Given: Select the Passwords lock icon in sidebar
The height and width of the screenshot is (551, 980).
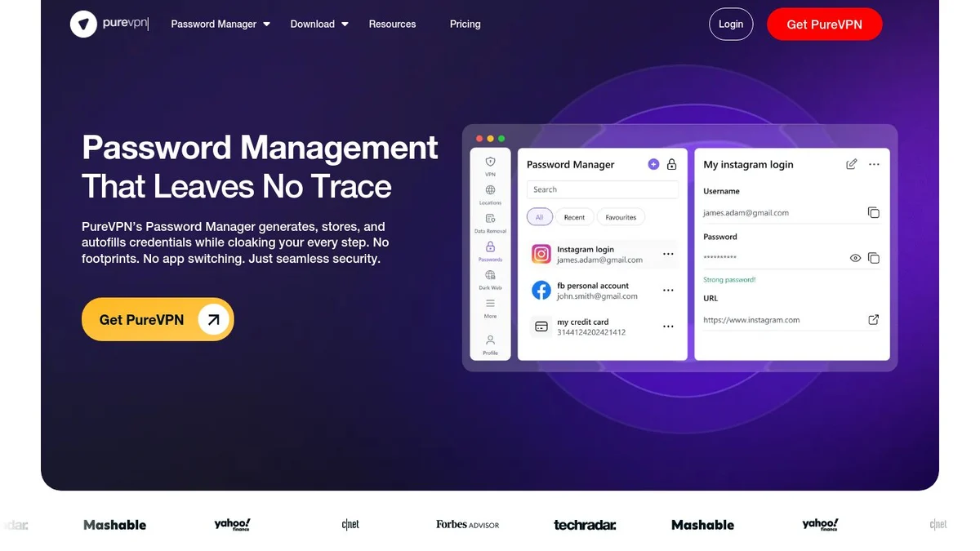Looking at the screenshot, I should point(490,247).
